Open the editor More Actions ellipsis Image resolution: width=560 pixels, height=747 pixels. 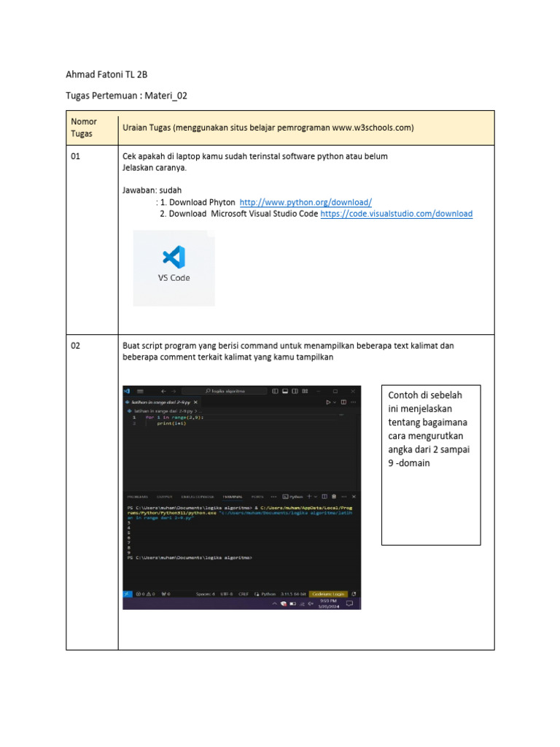(x=354, y=403)
